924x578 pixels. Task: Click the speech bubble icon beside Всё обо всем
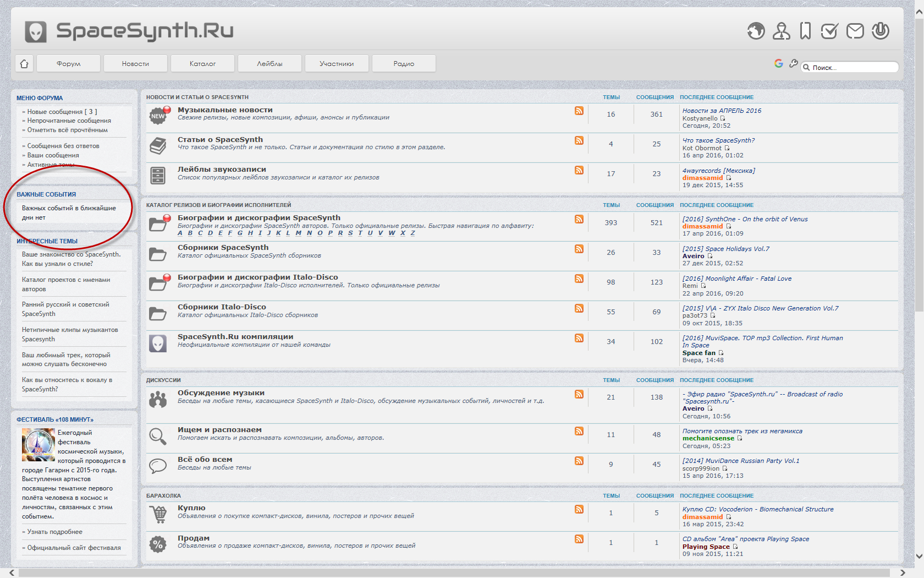coord(158,466)
